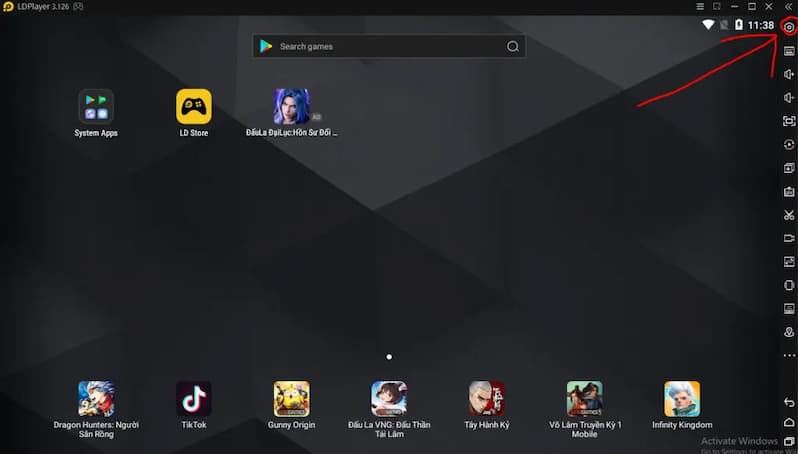
Task: Click the volume up sidebar icon
Action: pos(788,74)
